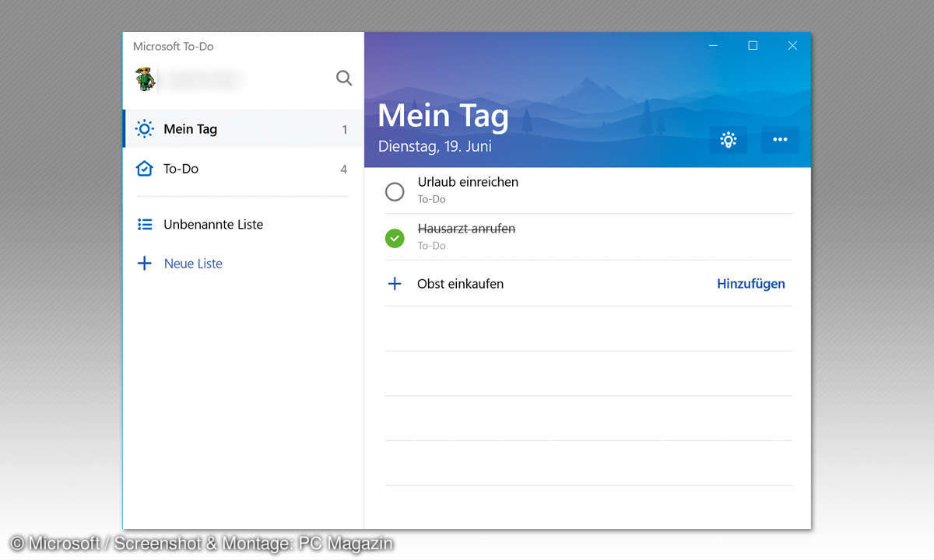
Task: Create a list via Neue Liste
Action: click(244, 264)
